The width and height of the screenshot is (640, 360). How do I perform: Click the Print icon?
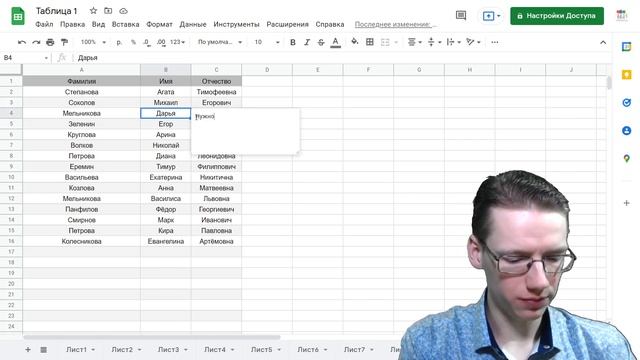click(50, 42)
